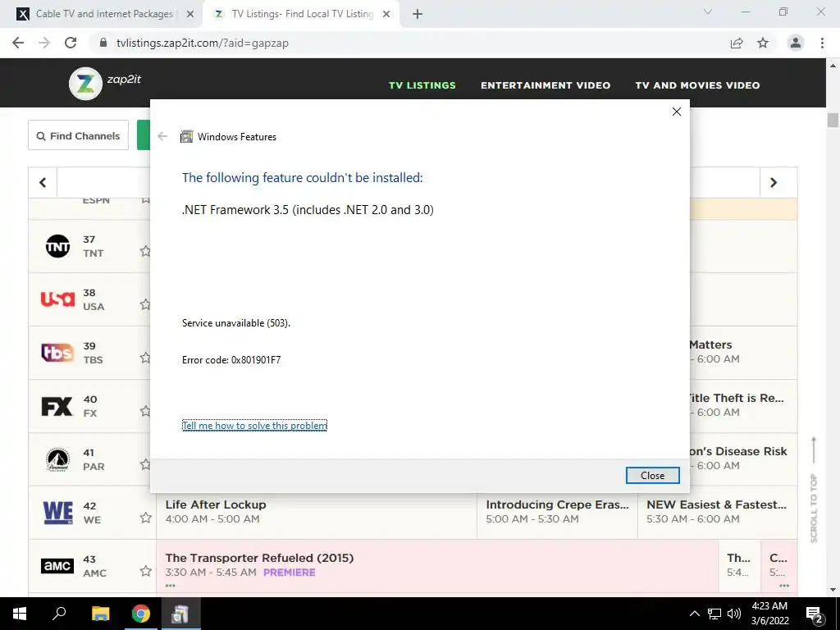This screenshot has height=630, width=840.
Task: Favorite the PAR channel star
Action: tap(145, 464)
